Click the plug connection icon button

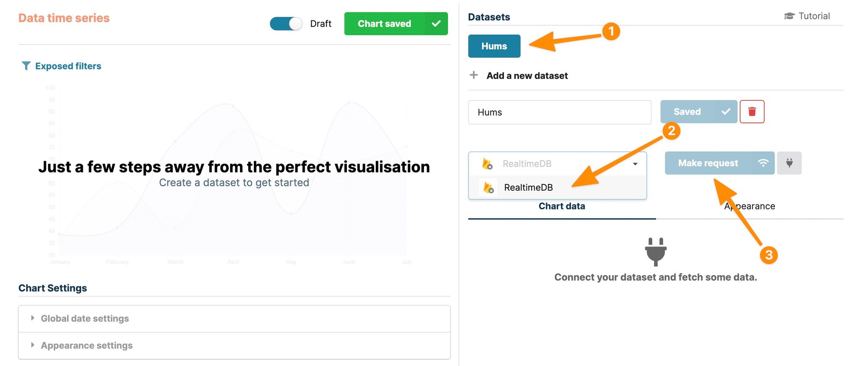pos(789,163)
